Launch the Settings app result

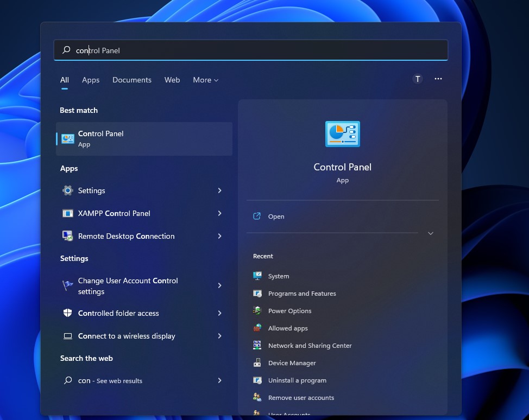tap(144, 190)
